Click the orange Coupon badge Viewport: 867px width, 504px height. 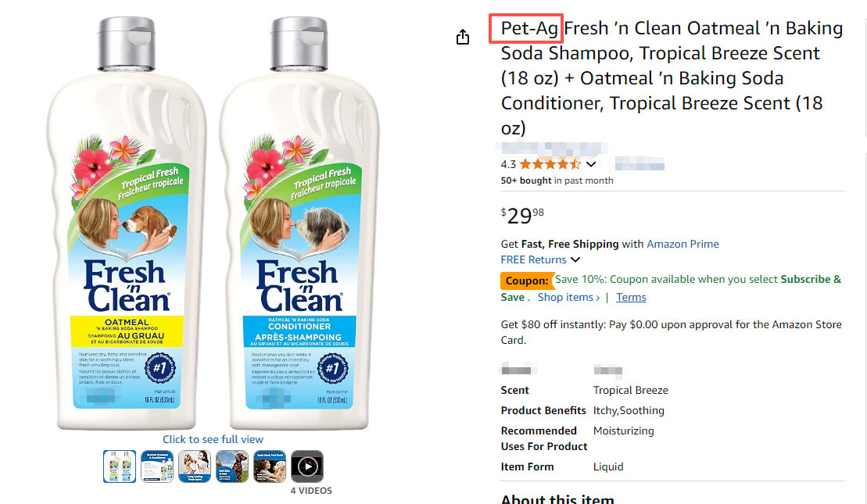[x=527, y=280]
